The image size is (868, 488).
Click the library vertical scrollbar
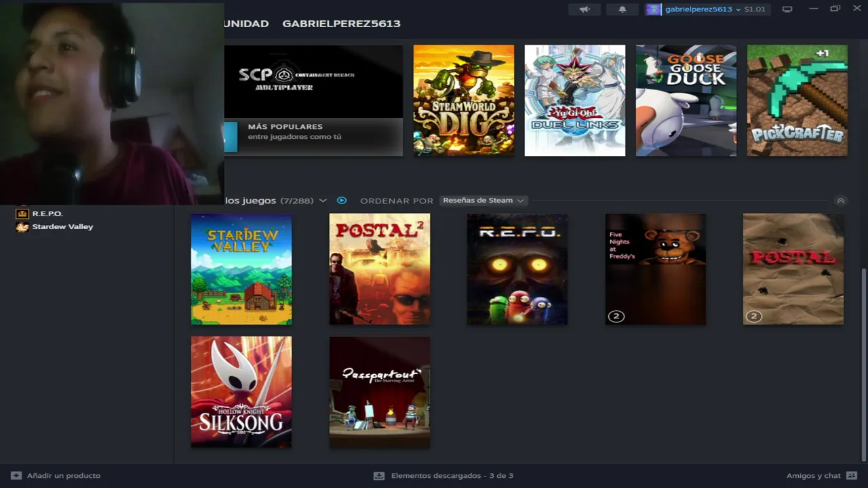863,364
